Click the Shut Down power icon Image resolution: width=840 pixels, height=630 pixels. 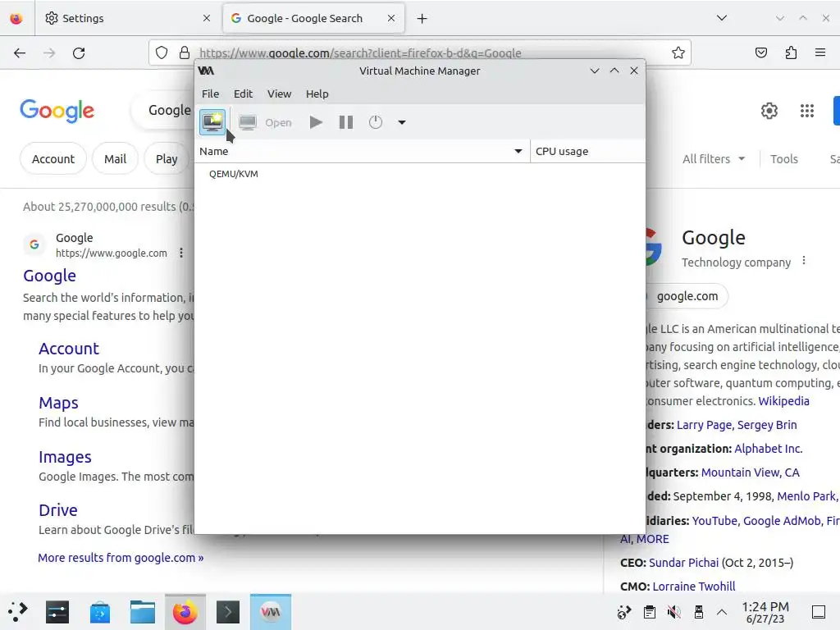coord(376,122)
